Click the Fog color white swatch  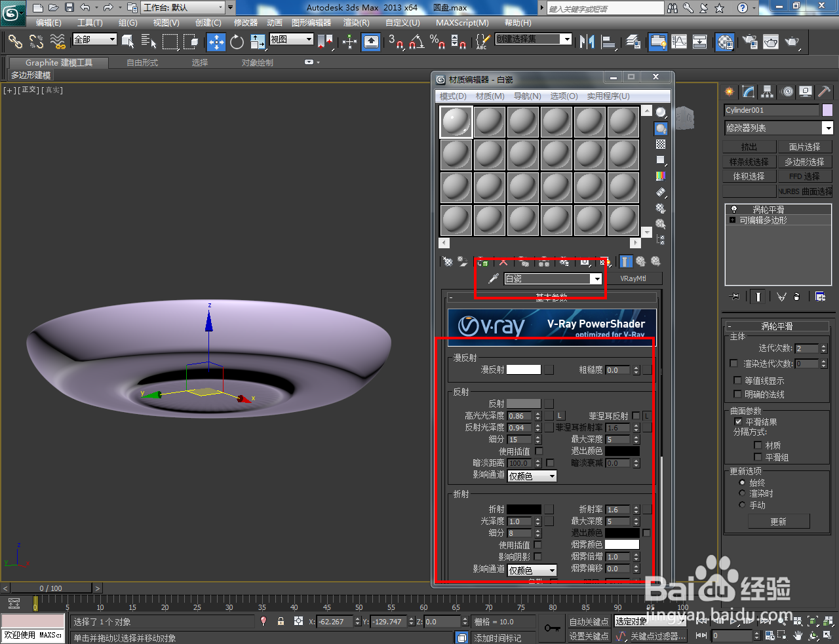click(622, 544)
